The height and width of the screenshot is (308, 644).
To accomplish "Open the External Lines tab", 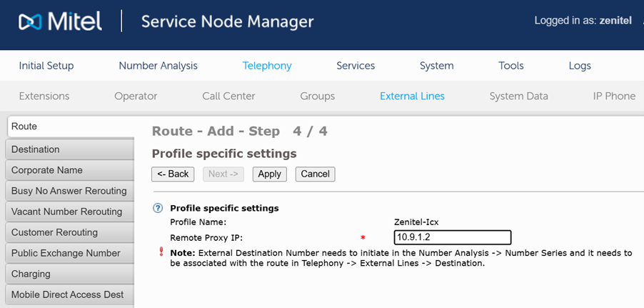I will pyautogui.click(x=412, y=96).
